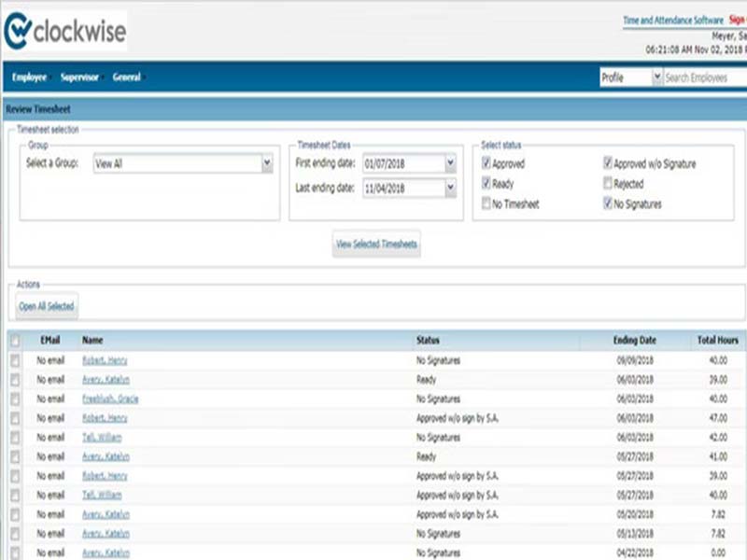The height and width of the screenshot is (560, 747).
Task: Check the Rejected status checkbox
Action: pyautogui.click(x=608, y=184)
